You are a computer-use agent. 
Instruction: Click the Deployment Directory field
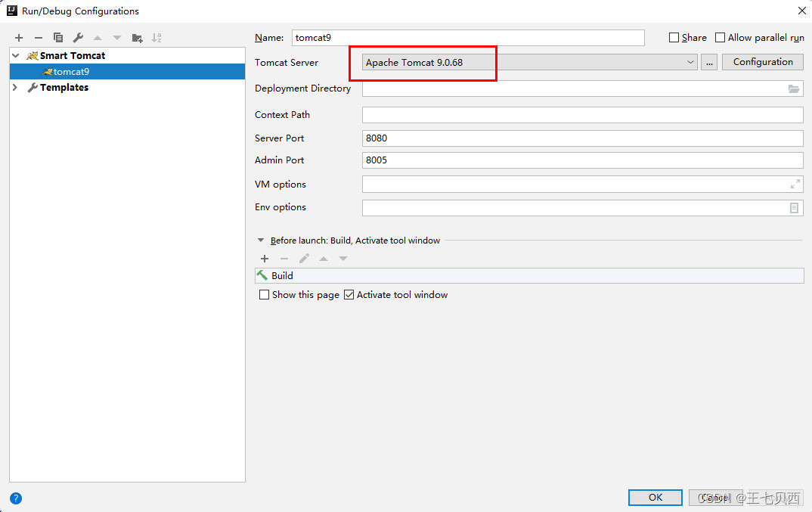583,88
